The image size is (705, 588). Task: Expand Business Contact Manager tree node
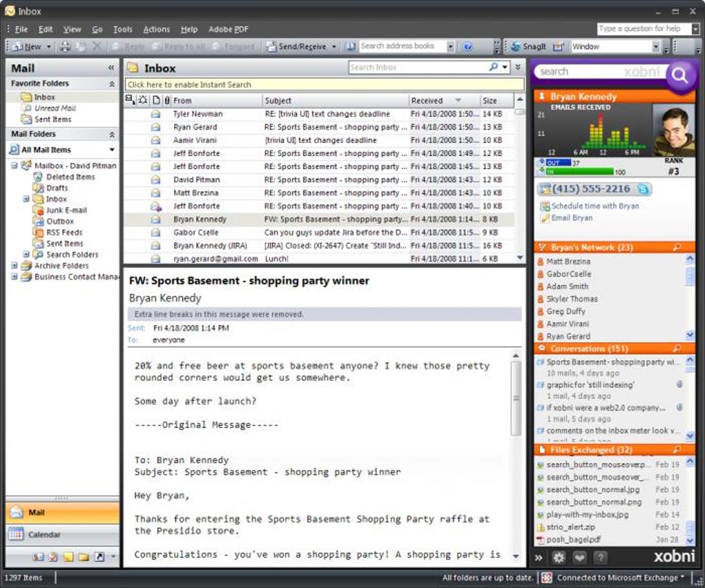(x=15, y=277)
